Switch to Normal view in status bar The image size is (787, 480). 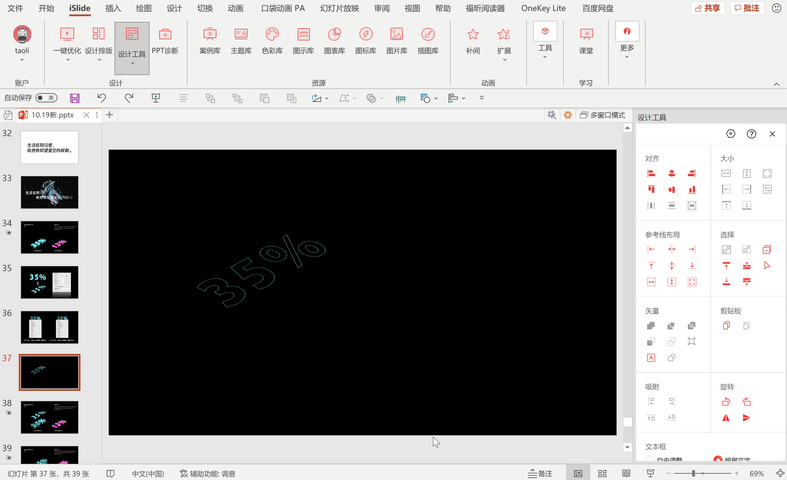click(578, 473)
